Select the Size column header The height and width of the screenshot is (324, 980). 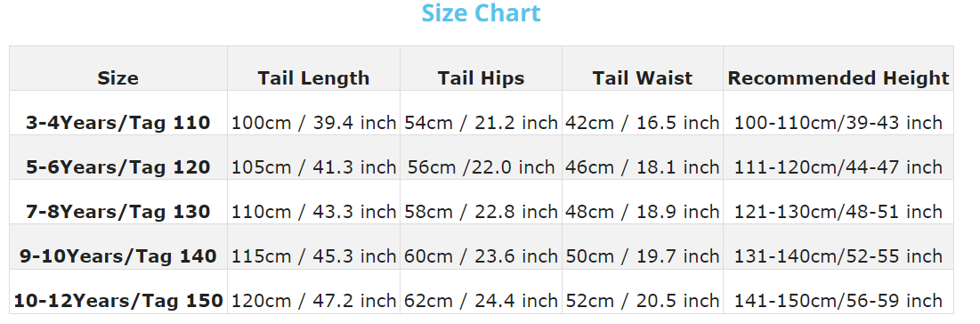tap(118, 78)
